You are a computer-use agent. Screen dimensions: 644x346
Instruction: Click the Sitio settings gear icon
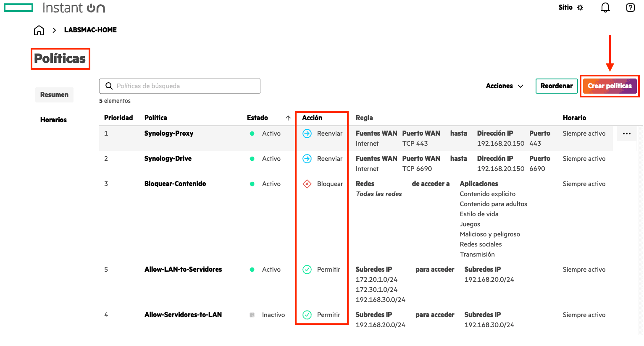[580, 8]
